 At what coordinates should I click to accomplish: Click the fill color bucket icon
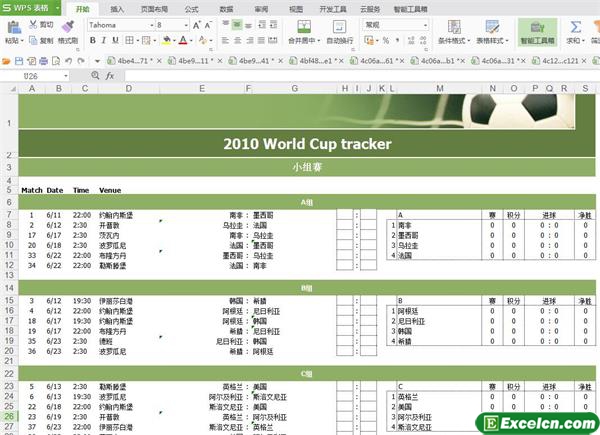point(166,40)
